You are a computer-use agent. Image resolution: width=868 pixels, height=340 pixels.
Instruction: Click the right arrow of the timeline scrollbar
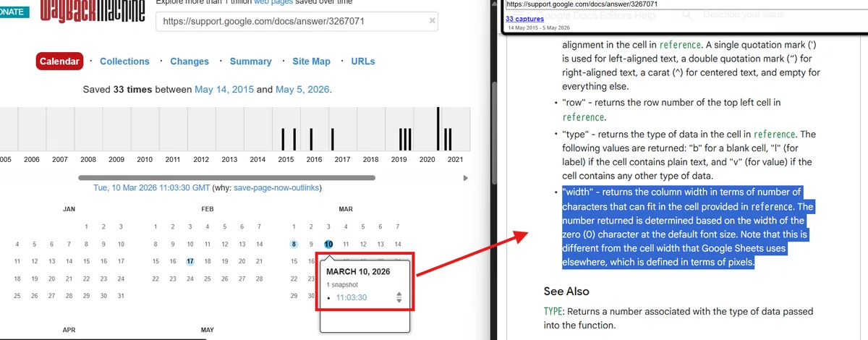465,178
